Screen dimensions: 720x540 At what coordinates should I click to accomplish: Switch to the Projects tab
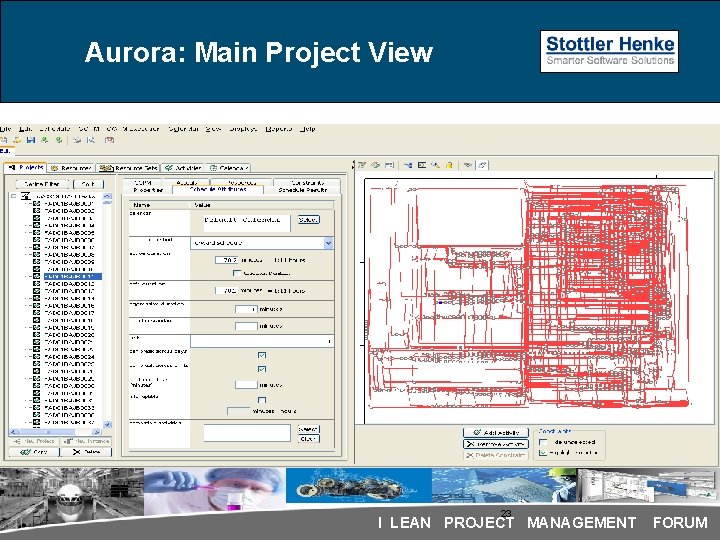coord(25,168)
